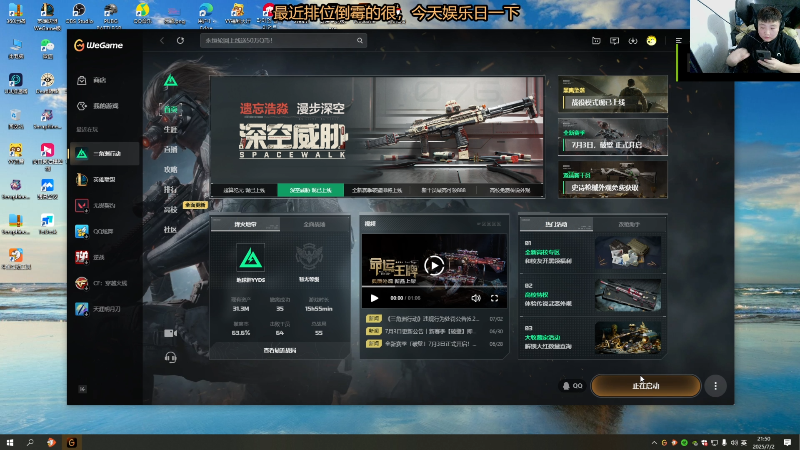Open activity 01 全新高校专区
Image resolution: width=800 pixels, height=450 pixels.
[592, 252]
